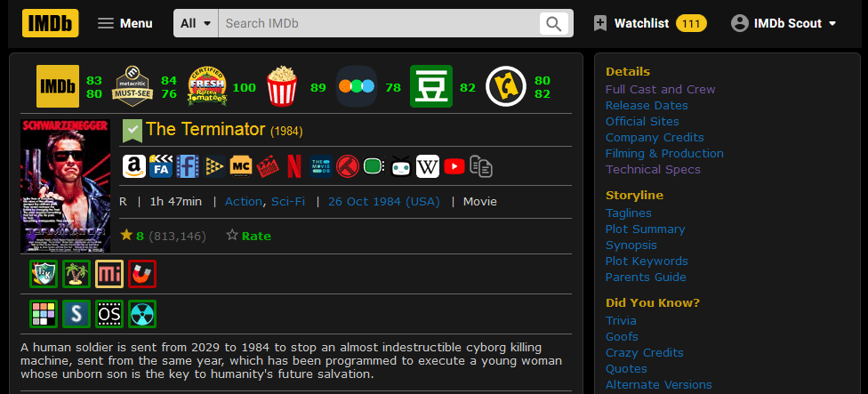Click the 'OS' filmstrip icon
The width and height of the screenshot is (868, 394).
coord(109,314)
